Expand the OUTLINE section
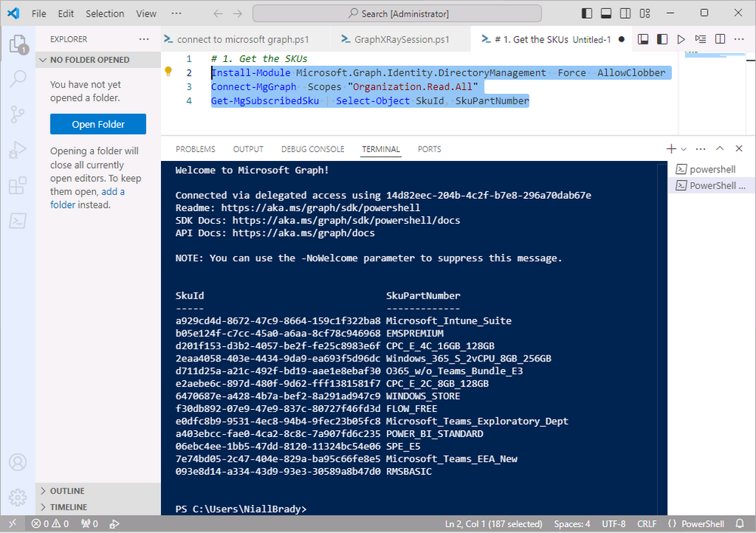756x533 pixels. tap(98, 491)
